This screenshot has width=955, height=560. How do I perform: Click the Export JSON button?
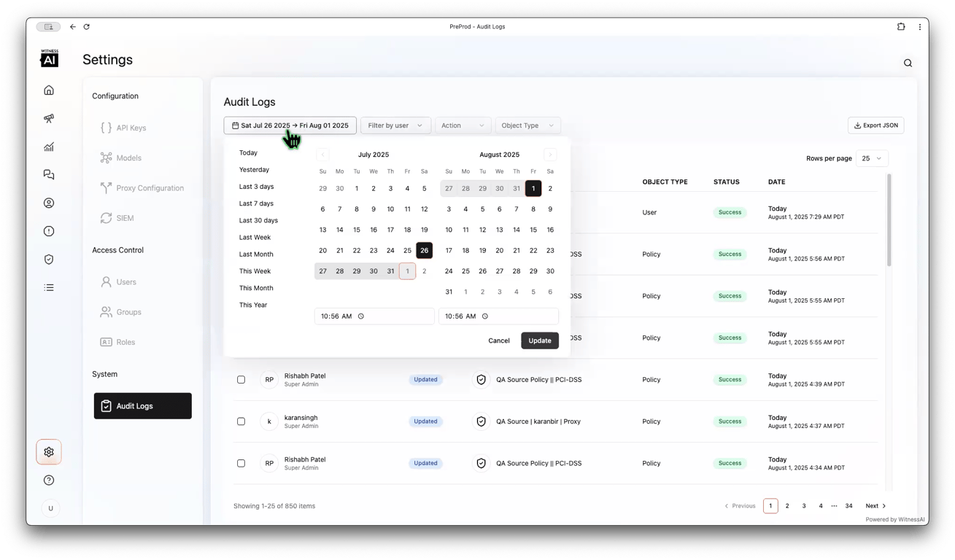click(x=876, y=125)
